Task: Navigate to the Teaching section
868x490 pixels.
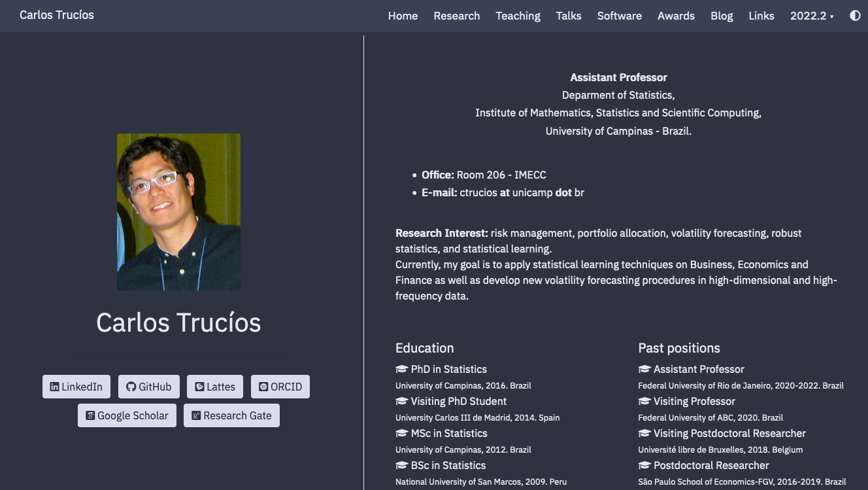Action: [518, 16]
